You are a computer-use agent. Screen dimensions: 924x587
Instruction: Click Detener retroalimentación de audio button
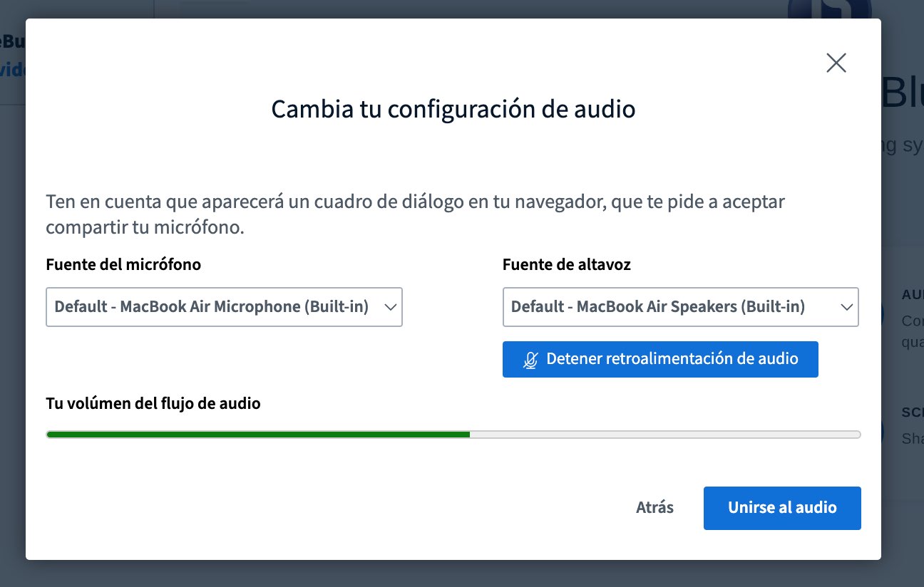pyautogui.click(x=660, y=359)
